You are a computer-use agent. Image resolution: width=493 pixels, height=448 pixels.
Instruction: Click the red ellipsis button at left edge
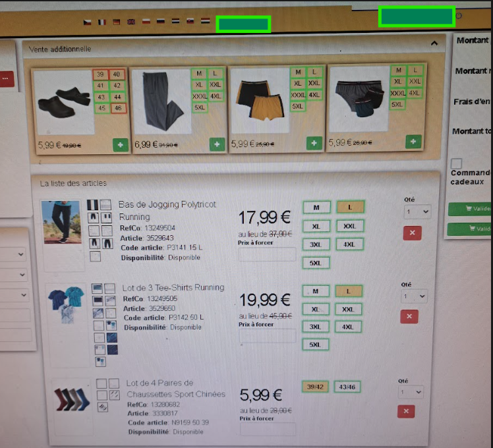coord(7,78)
